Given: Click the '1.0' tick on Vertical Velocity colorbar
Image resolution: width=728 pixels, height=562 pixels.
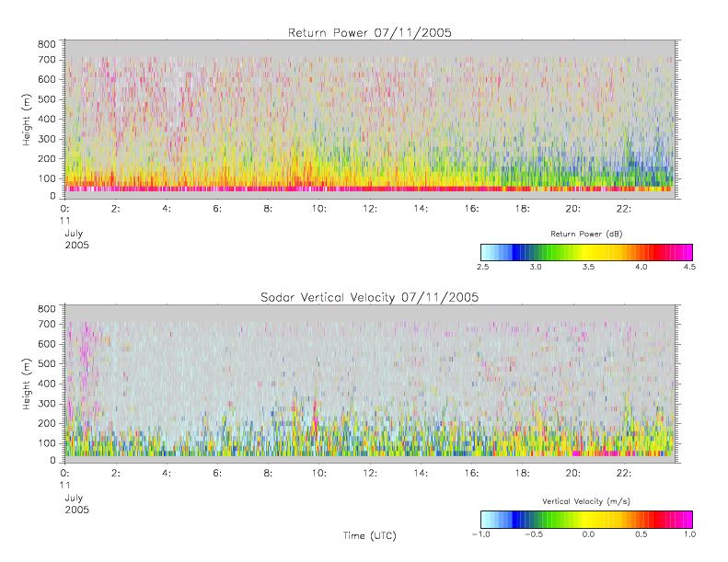Looking at the screenshot, I should 689,534.
